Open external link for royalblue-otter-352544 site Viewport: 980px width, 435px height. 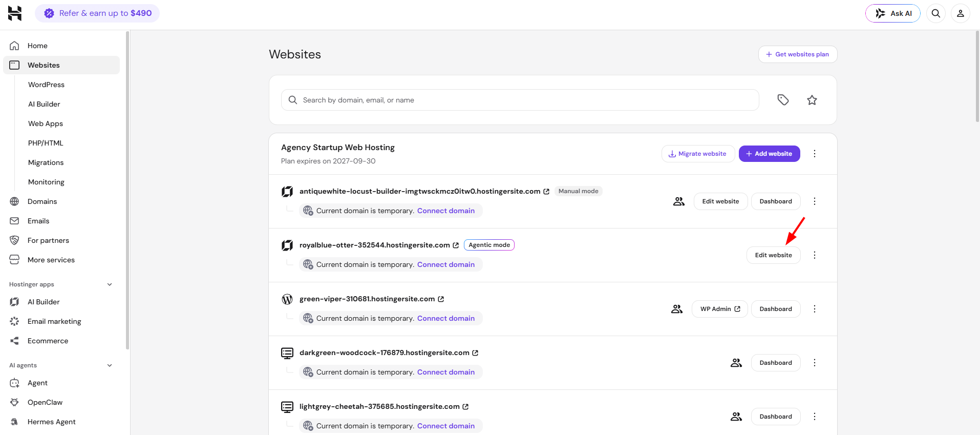pyautogui.click(x=456, y=245)
